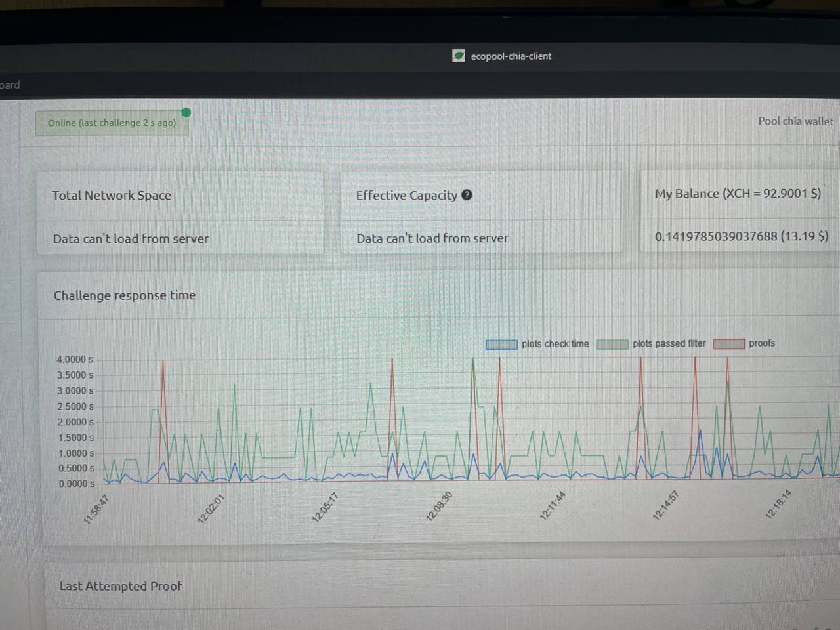Click the 0.0000 s y-axis label
The width and height of the screenshot is (840, 630).
coord(76,484)
